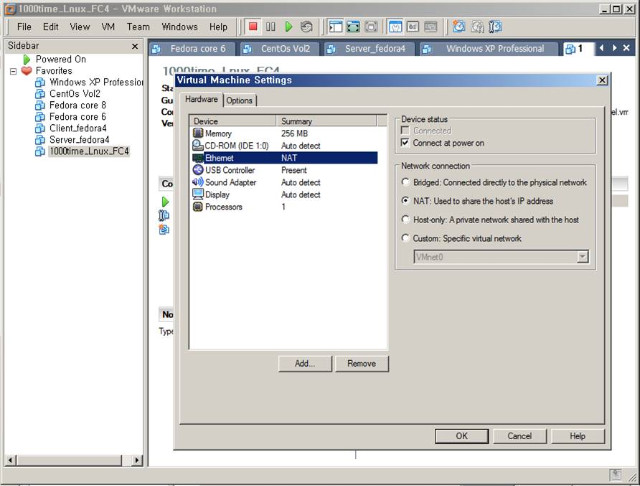
Task: Open the Fedora core 6 VM tab
Action: pyautogui.click(x=192, y=49)
